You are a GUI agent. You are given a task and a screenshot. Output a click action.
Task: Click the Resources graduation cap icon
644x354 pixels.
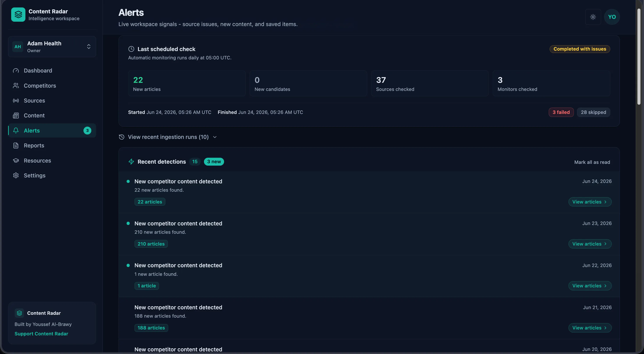[16, 161]
